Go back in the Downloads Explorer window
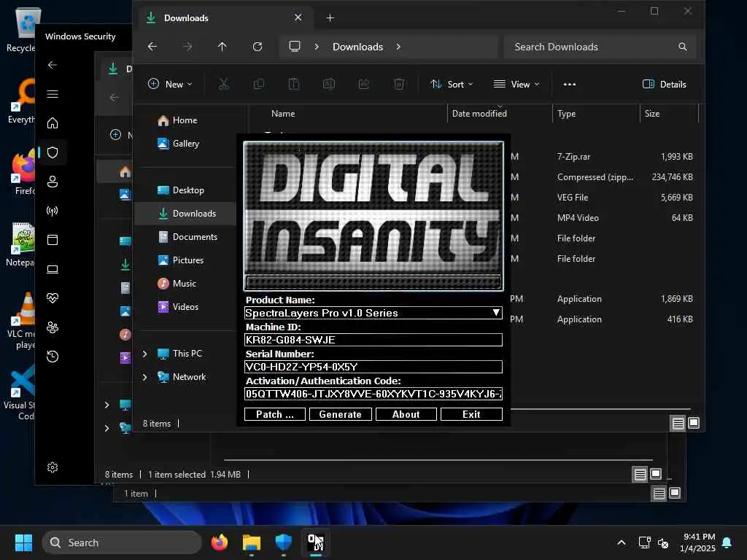Viewport: 747px width, 560px height. pyautogui.click(x=152, y=47)
